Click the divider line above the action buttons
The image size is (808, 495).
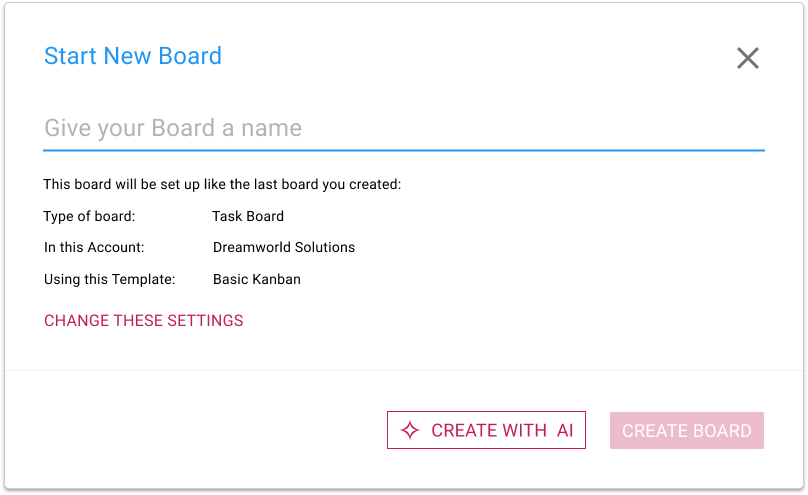pos(403,370)
